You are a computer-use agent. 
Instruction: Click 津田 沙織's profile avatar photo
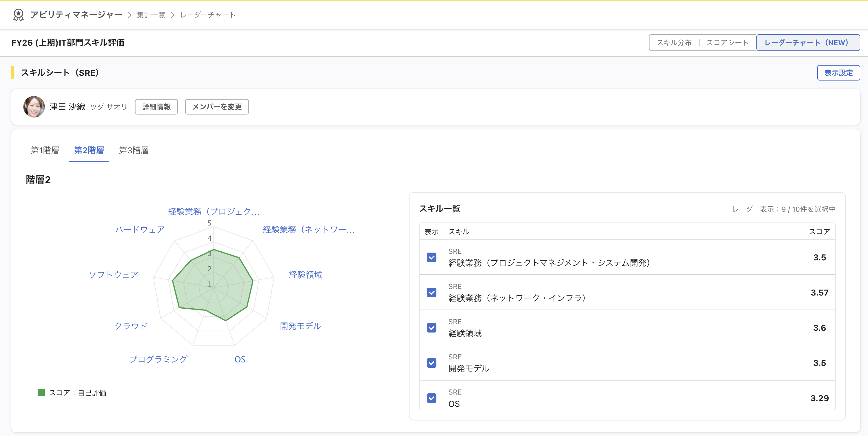[34, 107]
